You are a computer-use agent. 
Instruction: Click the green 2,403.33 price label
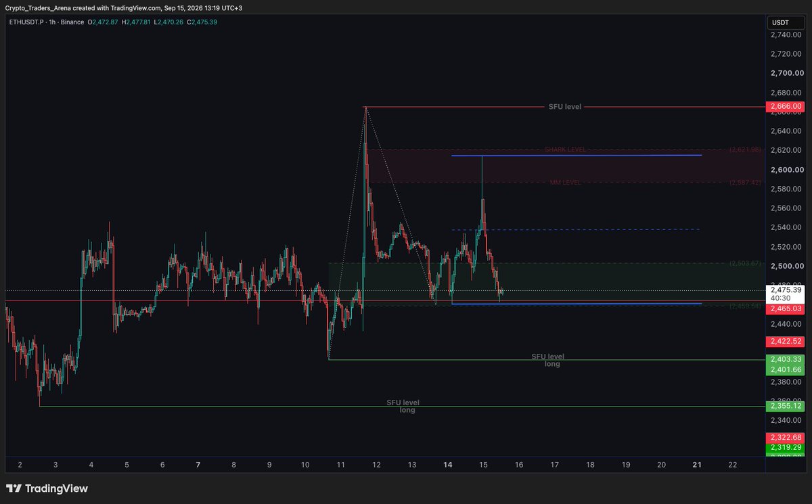click(x=786, y=359)
